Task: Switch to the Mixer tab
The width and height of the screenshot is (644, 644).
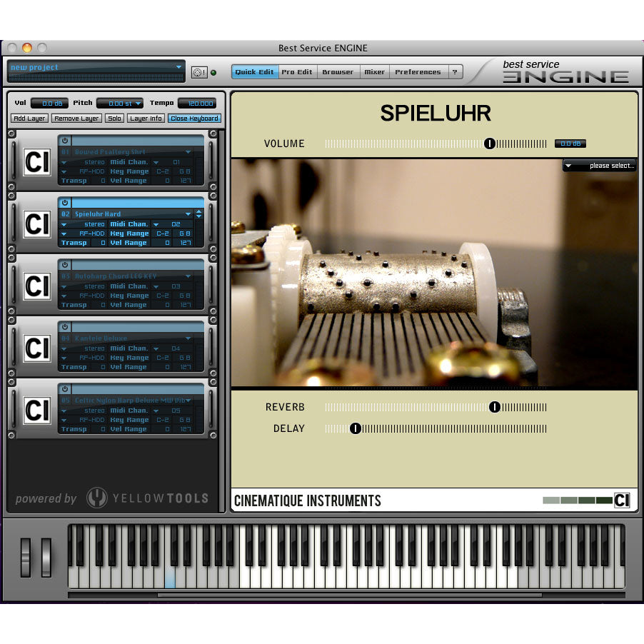Action: (374, 71)
